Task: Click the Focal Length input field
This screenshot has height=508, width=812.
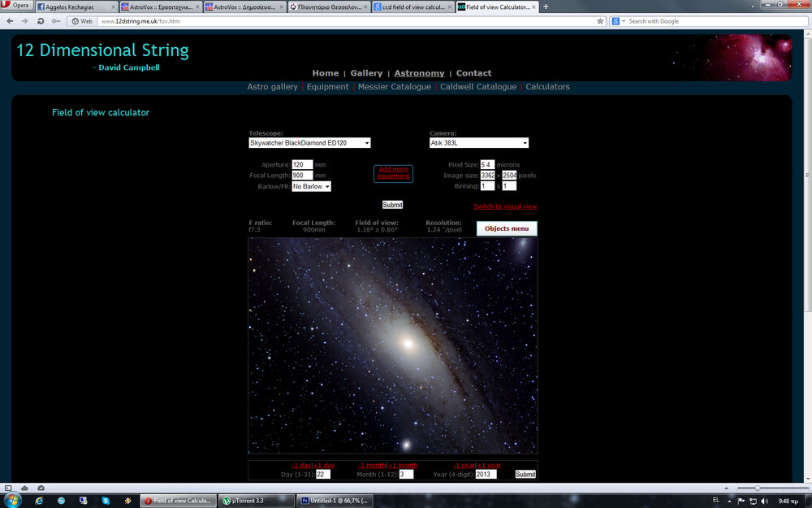Action: (x=301, y=176)
